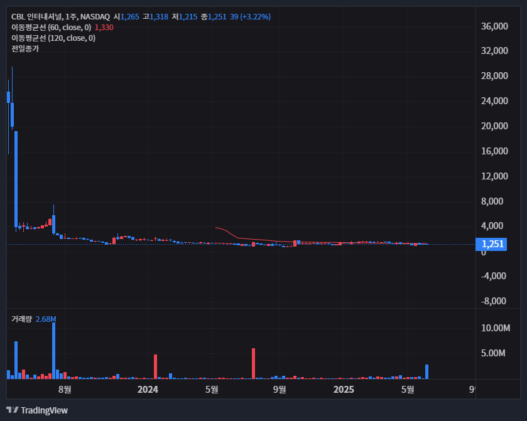This screenshot has height=421, width=527.
Task: Select the 이동평균선 (120, close, 0) indicator legend
Action: tap(53, 38)
